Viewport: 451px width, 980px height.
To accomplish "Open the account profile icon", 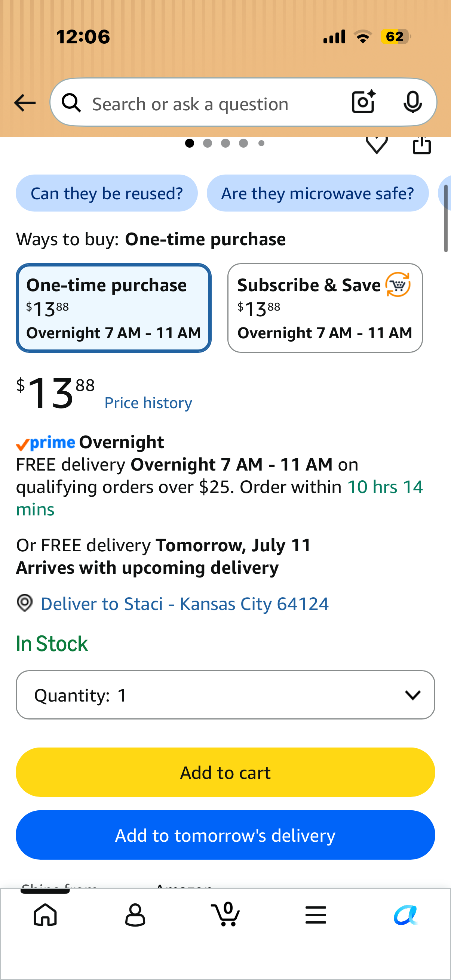I will pos(135,915).
